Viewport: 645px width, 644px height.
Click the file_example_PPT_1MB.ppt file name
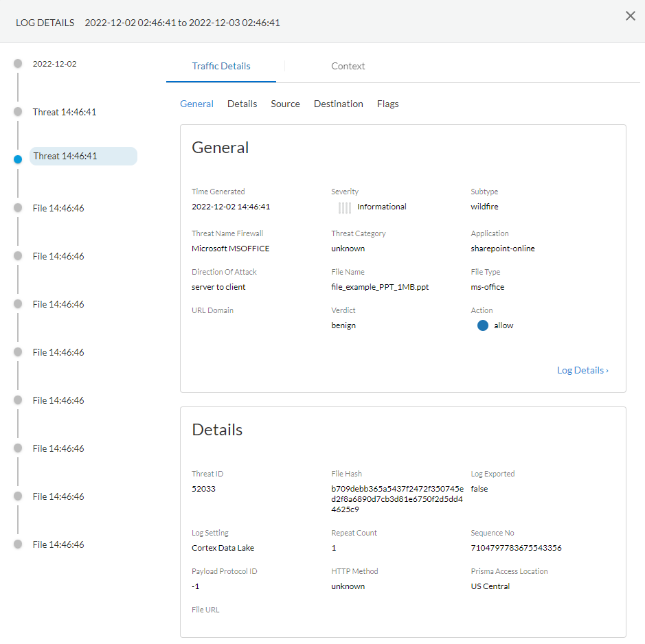pyautogui.click(x=380, y=287)
